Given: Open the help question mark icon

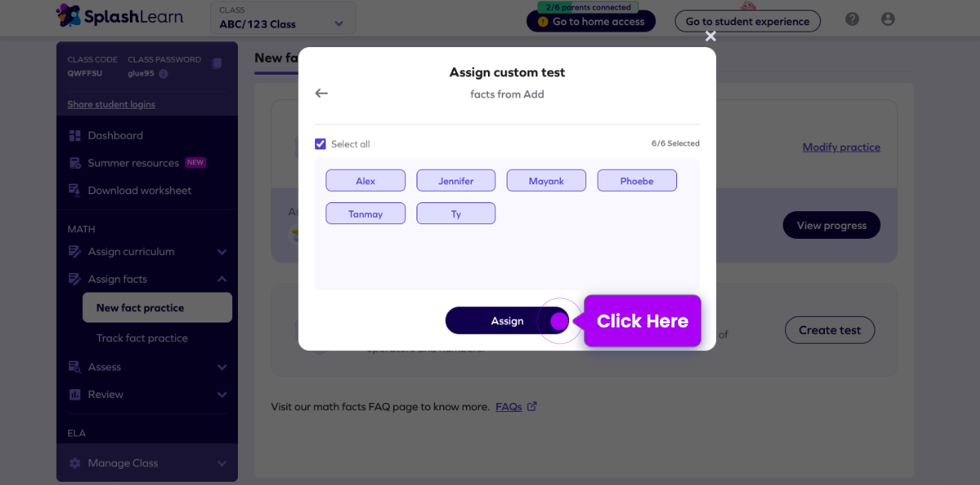Looking at the screenshot, I should (x=852, y=19).
